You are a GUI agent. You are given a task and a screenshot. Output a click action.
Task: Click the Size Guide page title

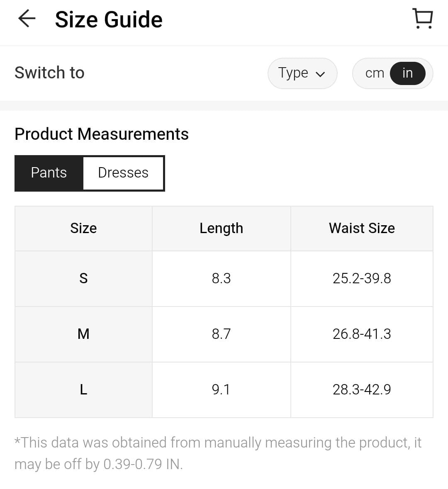tap(109, 19)
